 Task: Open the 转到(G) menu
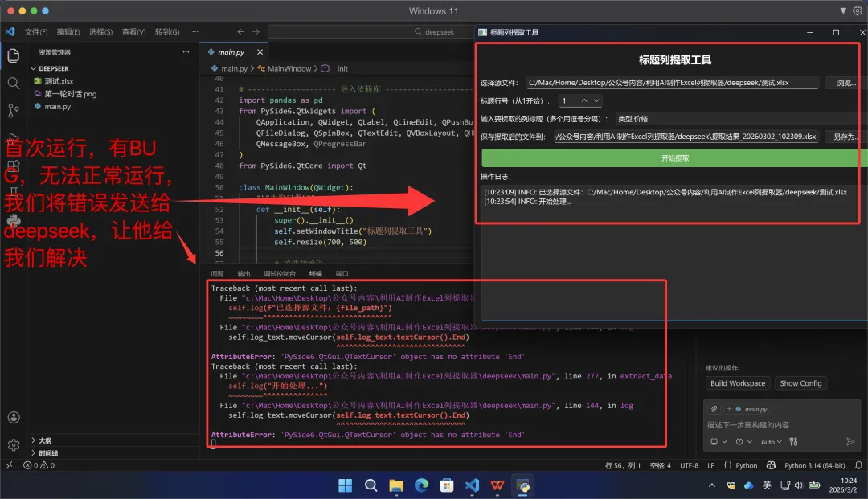[167, 31]
